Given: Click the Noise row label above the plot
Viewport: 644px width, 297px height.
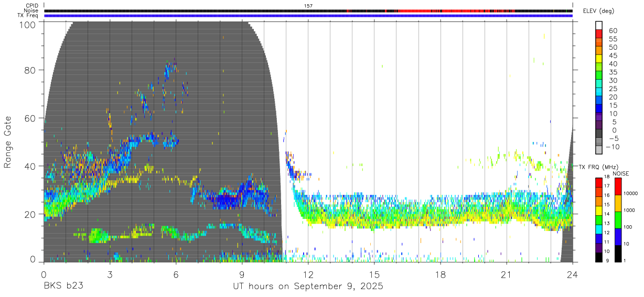Looking at the screenshot, I should click(31, 10).
